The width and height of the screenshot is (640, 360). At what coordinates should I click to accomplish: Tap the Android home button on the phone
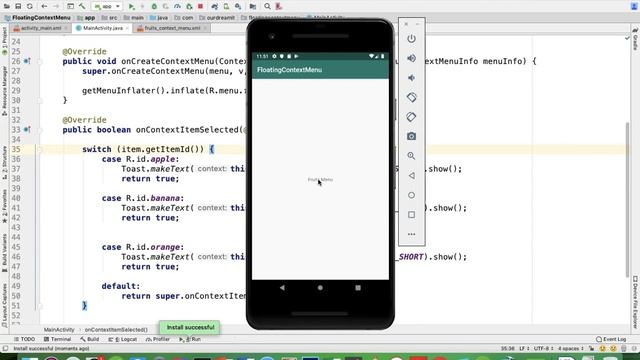pyautogui.click(x=320, y=288)
